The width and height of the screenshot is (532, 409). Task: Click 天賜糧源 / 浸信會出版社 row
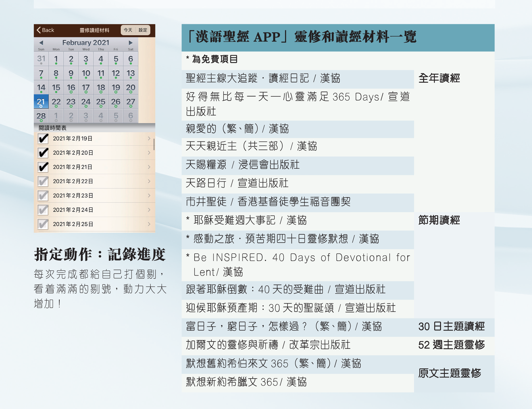pyautogui.click(x=298, y=165)
